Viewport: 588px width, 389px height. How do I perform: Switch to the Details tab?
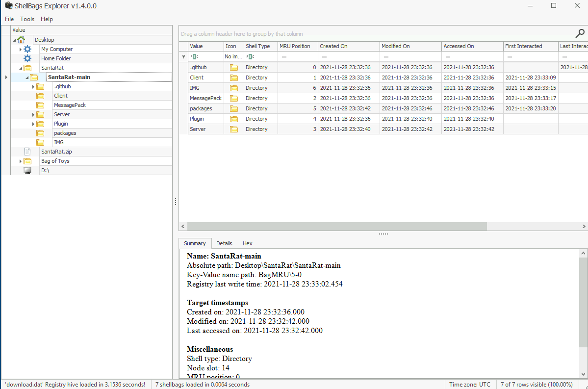point(224,243)
